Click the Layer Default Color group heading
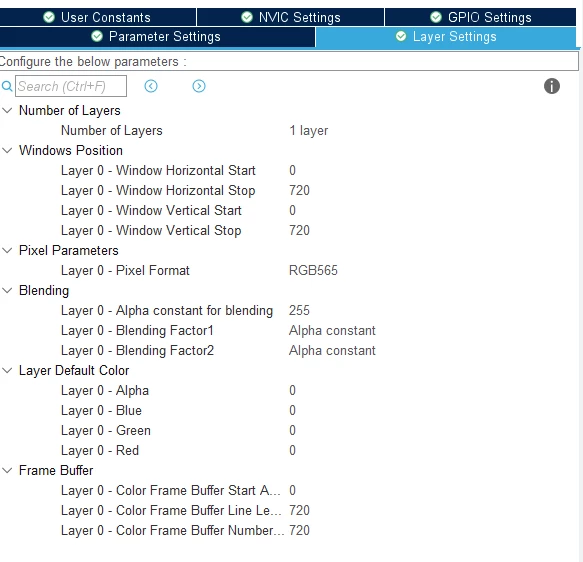The width and height of the screenshot is (583, 562). tap(74, 370)
